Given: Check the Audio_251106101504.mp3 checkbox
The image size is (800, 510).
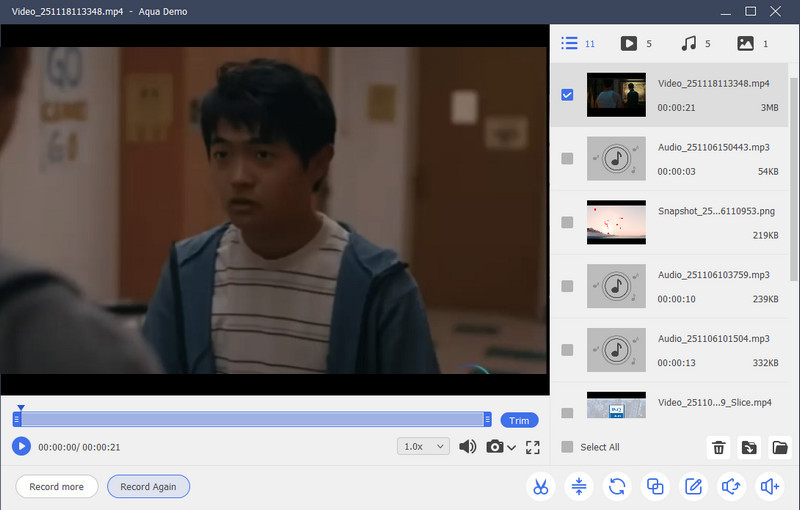Looking at the screenshot, I should (567, 350).
